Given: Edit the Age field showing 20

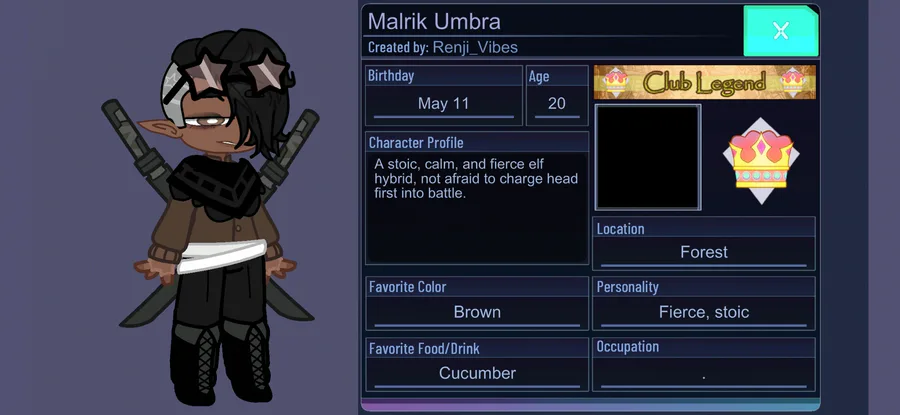Looking at the screenshot, I should (x=557, y=104).
